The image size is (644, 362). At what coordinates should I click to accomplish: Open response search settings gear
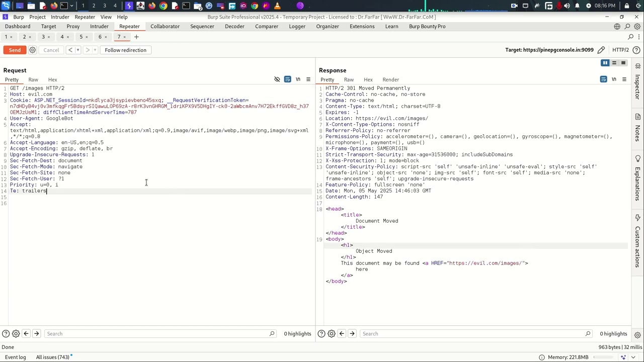[332, 334]
